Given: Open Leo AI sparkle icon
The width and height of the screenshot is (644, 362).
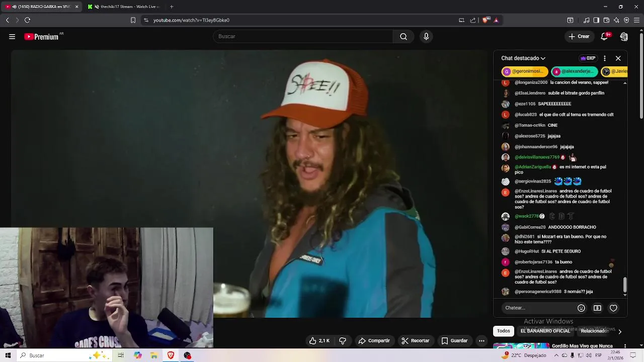Looking at the screenshot, I should (616, 20).
